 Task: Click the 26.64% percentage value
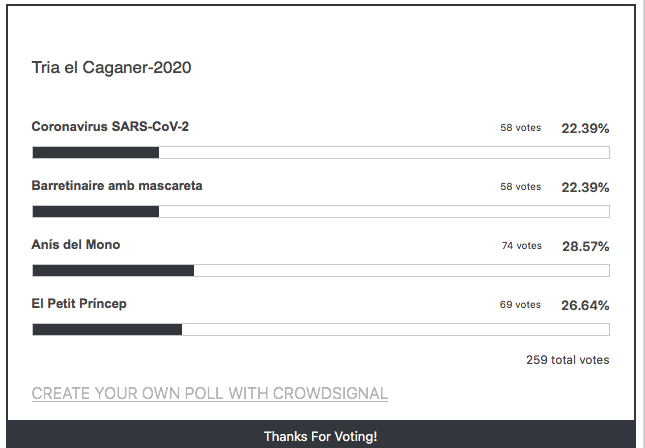tap(585, 305)
